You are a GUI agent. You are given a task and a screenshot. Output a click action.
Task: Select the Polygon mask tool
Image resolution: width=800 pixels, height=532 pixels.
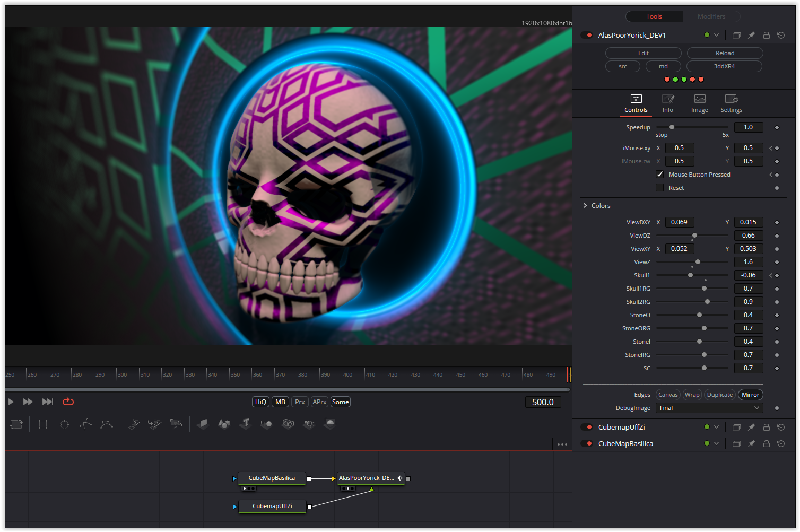click(85, 424)
